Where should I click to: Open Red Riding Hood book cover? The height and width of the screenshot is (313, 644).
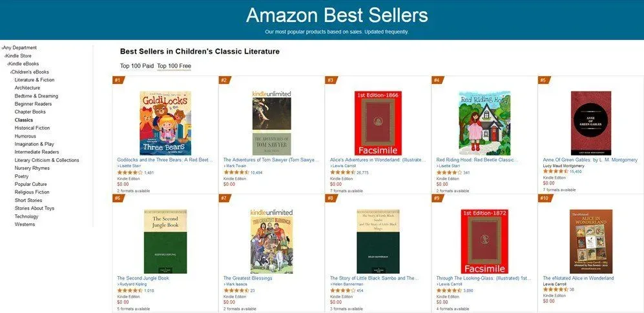click(484, 123)
